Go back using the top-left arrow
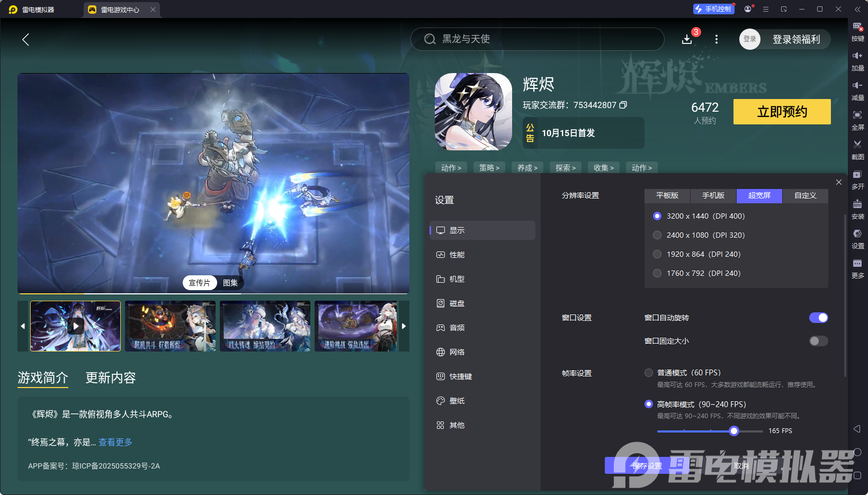 coord(25,39)
